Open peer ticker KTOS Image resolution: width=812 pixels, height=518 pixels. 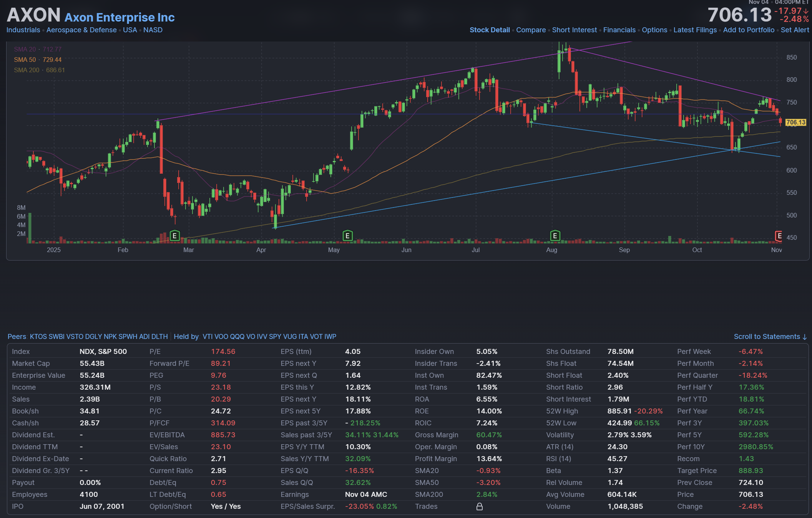[38, 337]
